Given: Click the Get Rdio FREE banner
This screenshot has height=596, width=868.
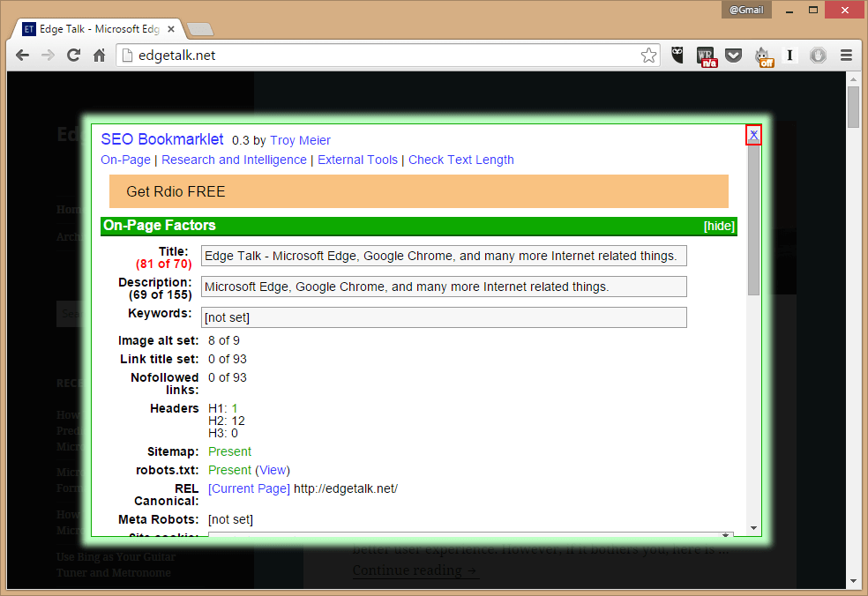Looking at the screenshot, I should [418, 191].
